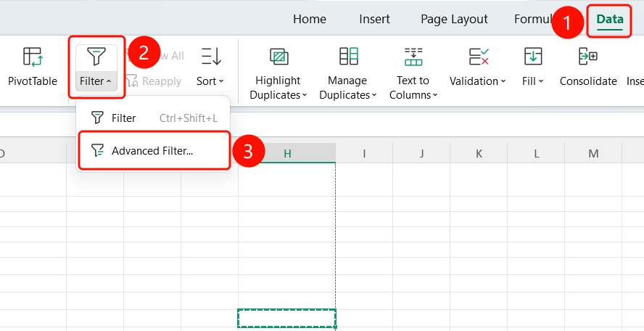Select column K header

(x=479, y=153)
